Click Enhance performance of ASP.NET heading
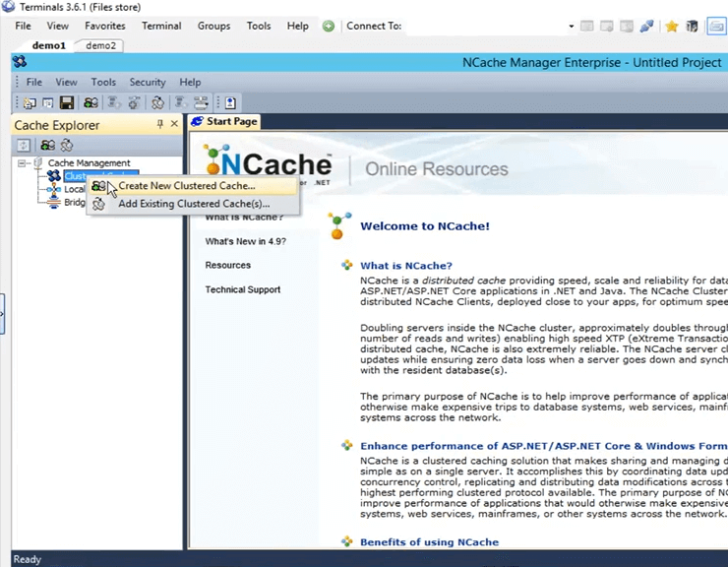Screen dimensions: 728x567 (x=544, y=446)
